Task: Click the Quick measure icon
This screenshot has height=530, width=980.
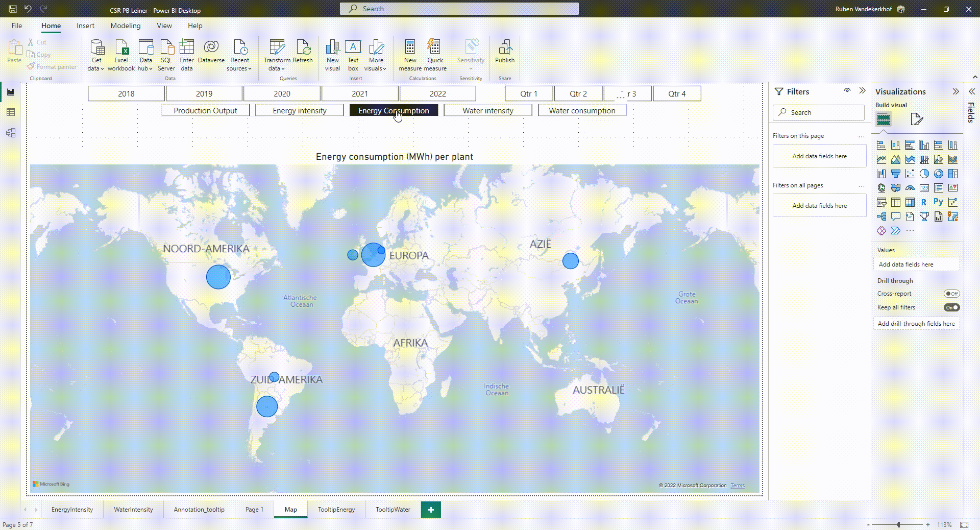Action: tap(434, 47)
